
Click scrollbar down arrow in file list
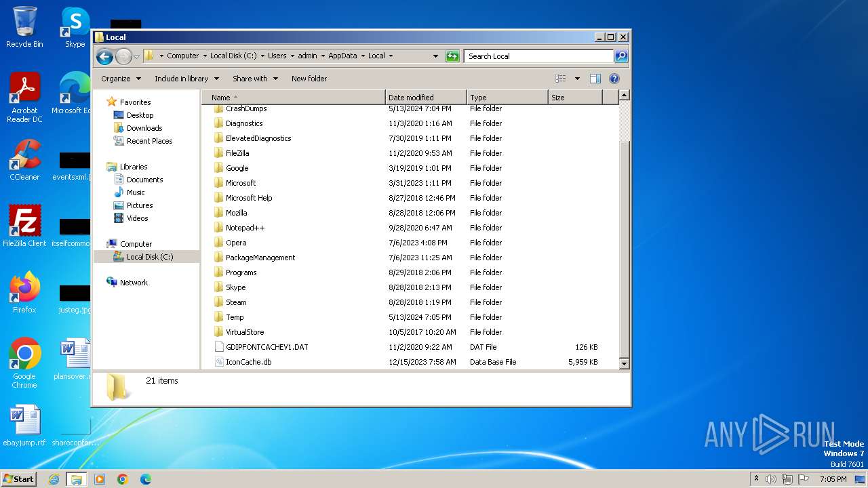625,364
